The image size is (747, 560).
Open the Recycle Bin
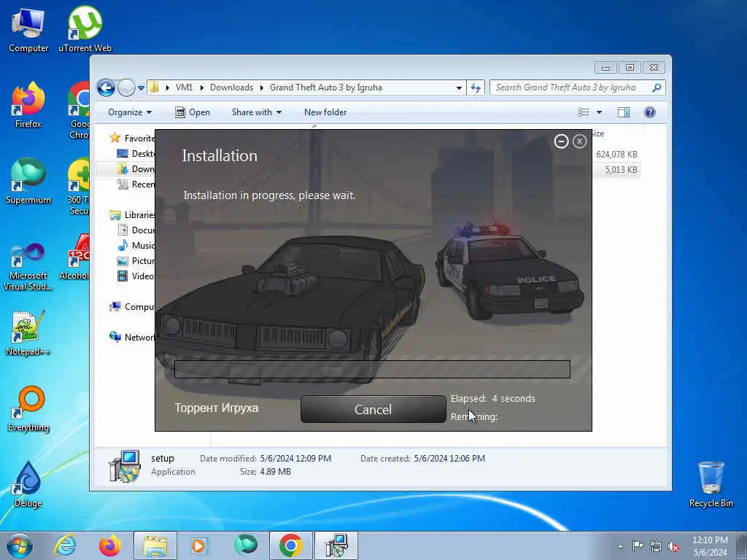point(711,485)
